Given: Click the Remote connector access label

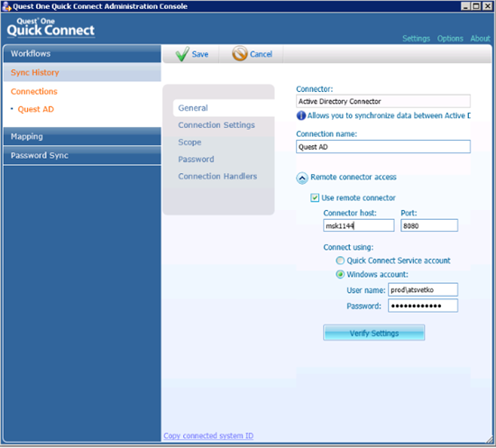Looking at the screenshot, I should [x=354, y=177].
